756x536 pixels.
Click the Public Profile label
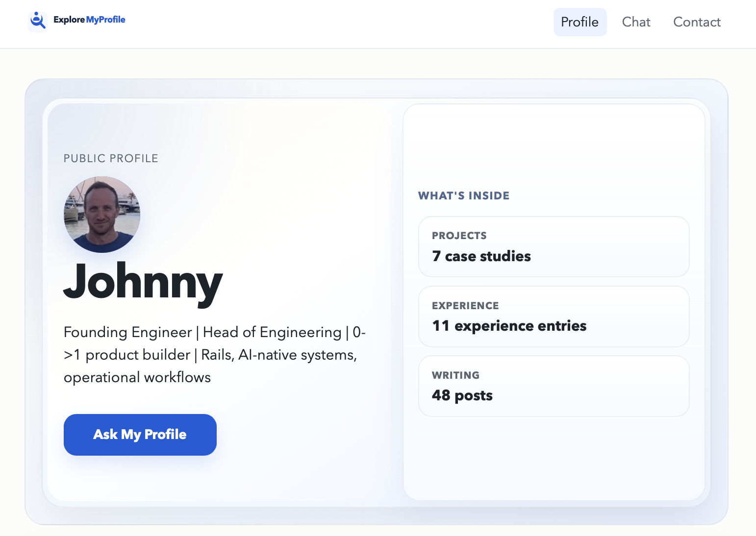coord(110,158)
